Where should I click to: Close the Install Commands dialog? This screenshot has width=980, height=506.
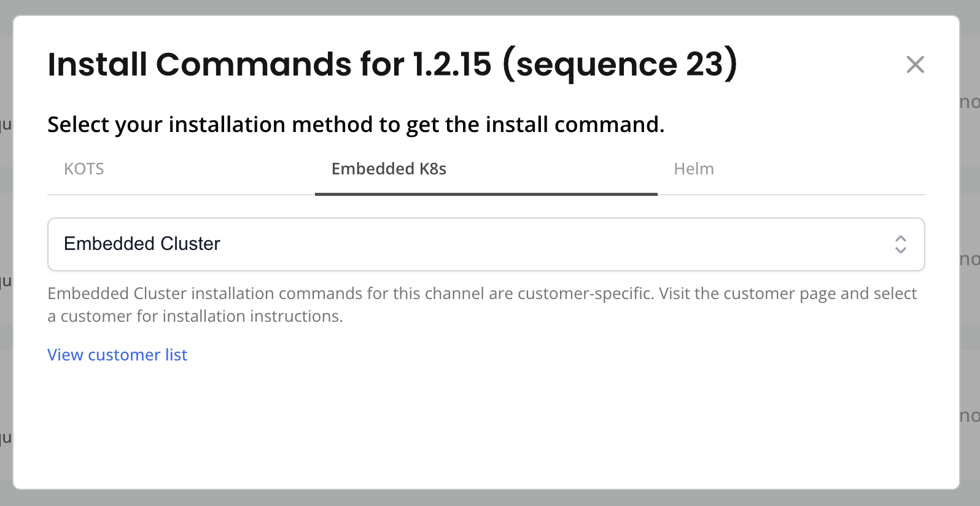point(915,64)
